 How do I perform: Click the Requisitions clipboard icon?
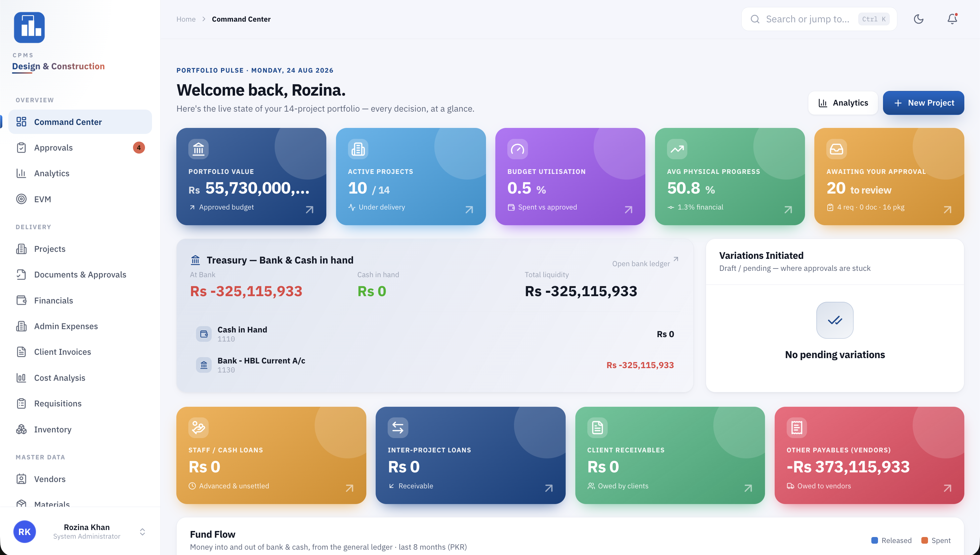tap(21, 403)
